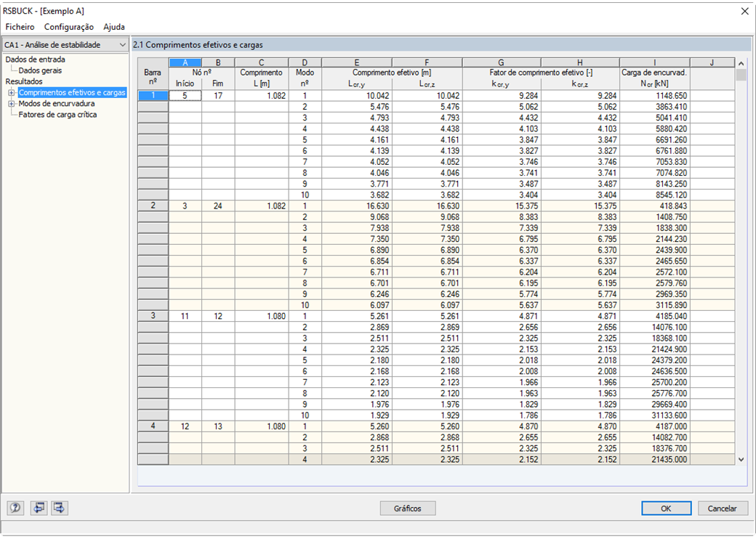Click start node cell with value 5
This screenshot has height=539, width=756.
[x=185, y=96]
